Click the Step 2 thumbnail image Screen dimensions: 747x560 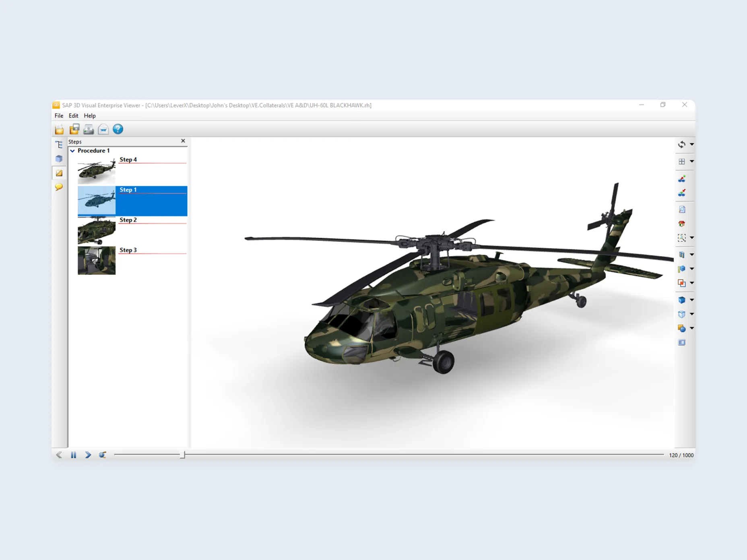(97, 231)
